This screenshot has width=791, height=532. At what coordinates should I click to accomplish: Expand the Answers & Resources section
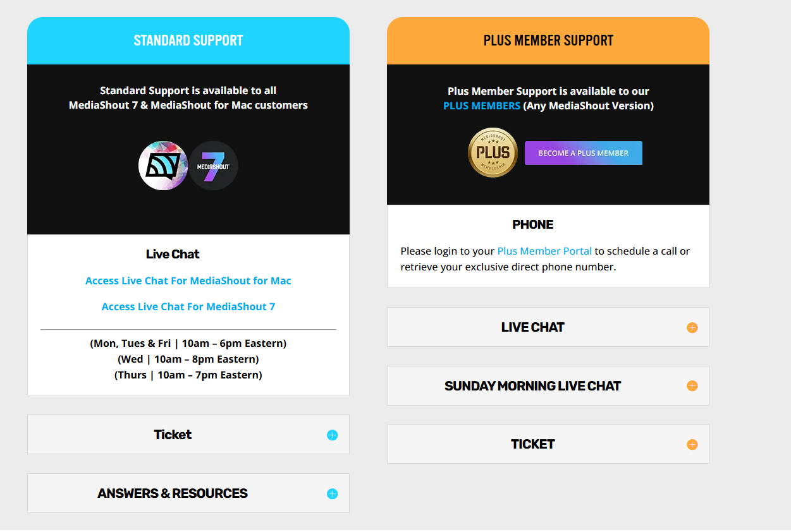coord(188,493)
